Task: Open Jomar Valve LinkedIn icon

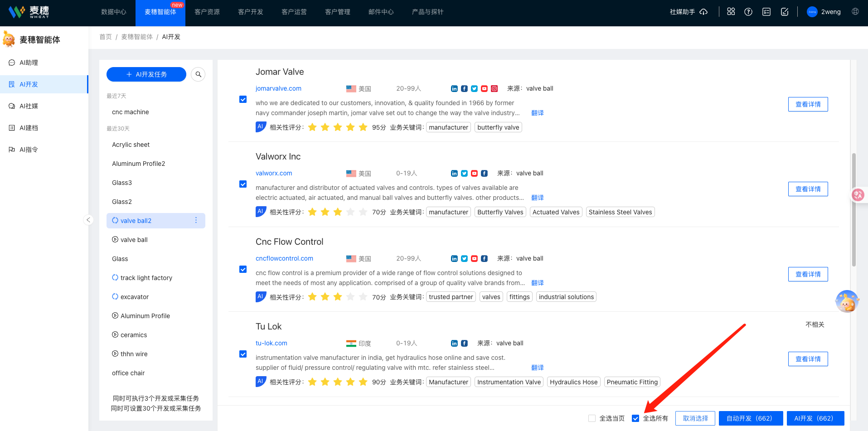Action: pyautogui.click(x=454, y=89)
